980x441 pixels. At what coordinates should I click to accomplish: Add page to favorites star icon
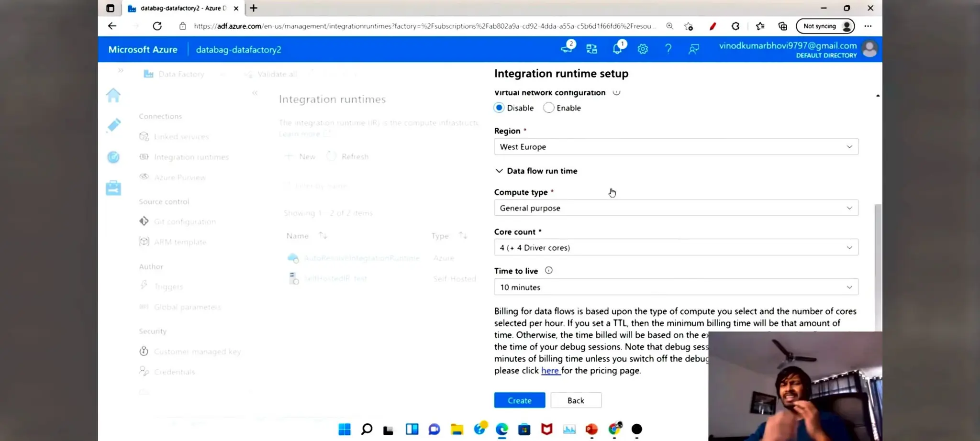689,26
